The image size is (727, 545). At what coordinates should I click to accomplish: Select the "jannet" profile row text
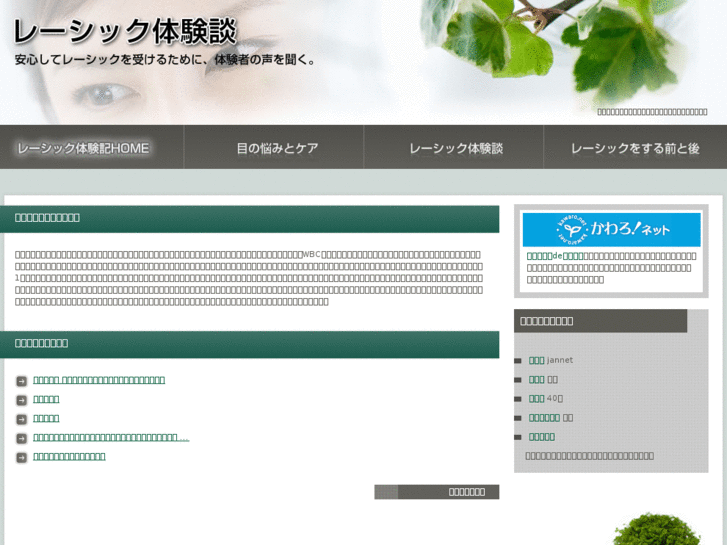pyautogui.click(x=551, y=360)
